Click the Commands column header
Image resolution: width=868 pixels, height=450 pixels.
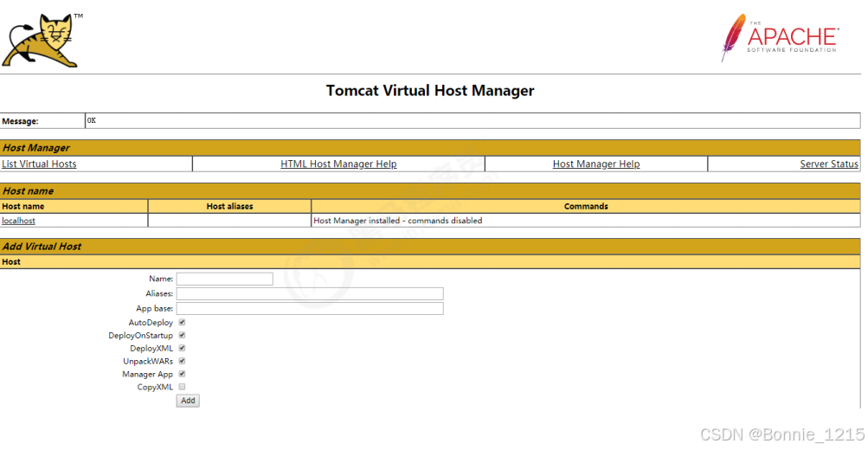(x=586, y=207)
